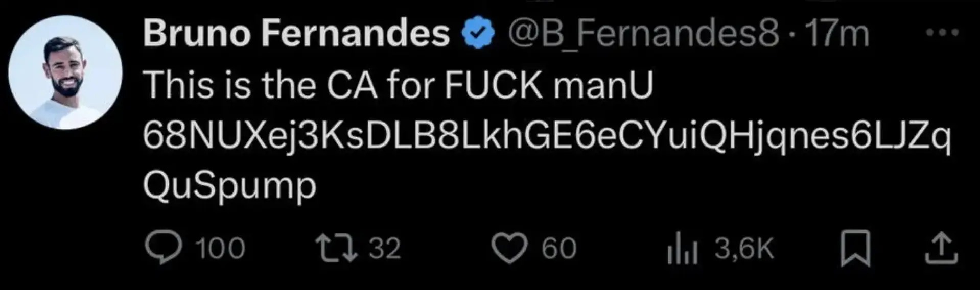Click the long 68NUXej3 contract address line
This screenshot has height=290, width=980.
coord(547,137)
